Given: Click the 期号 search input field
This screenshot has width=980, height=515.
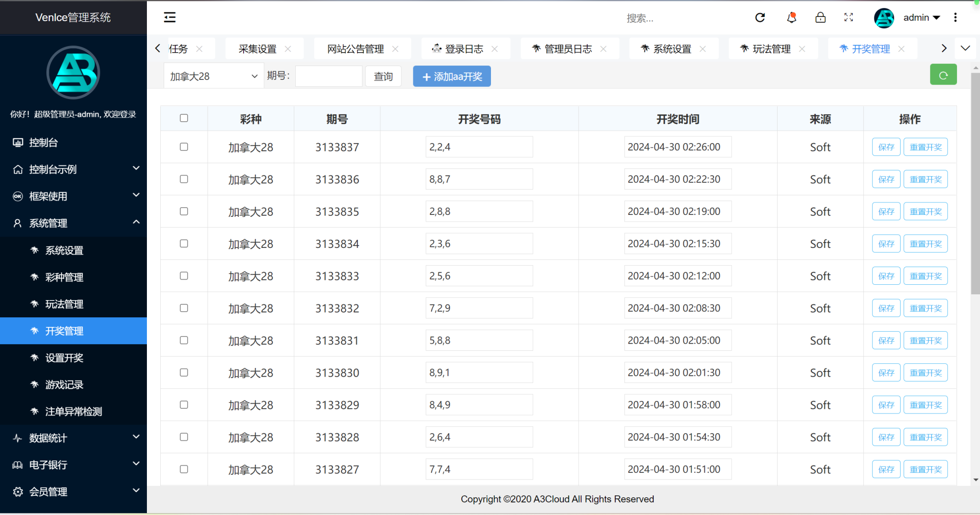Looking at the screenshot, I should coord(329,77).
